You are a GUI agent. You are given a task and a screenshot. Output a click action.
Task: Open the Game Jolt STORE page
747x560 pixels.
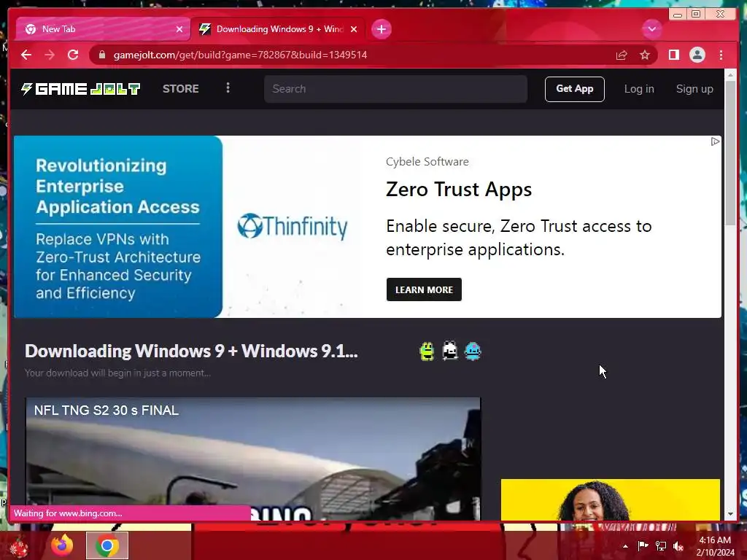pyautogui.click(x=181, y=88)
